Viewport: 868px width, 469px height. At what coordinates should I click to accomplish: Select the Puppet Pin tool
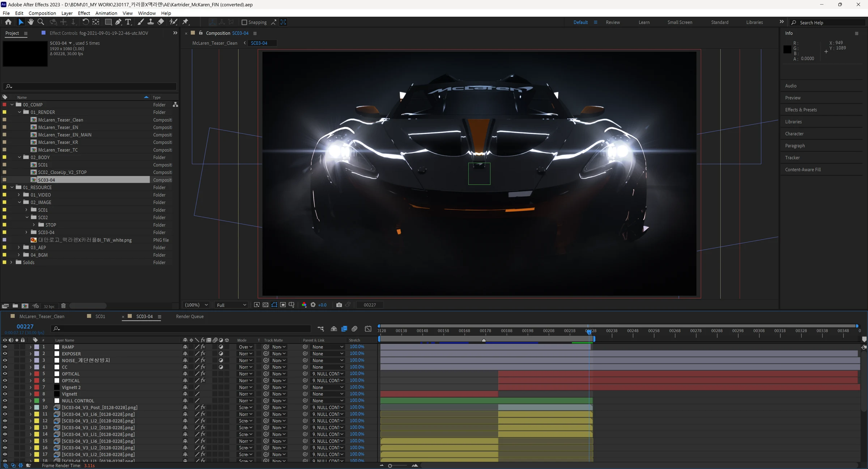(x=186, y=22)
